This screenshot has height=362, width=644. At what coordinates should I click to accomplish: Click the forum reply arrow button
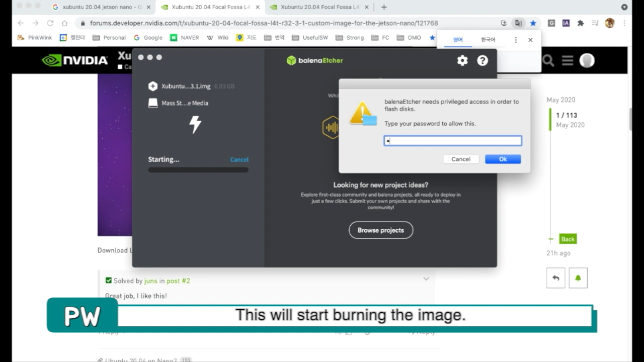(x=556, y=278)
